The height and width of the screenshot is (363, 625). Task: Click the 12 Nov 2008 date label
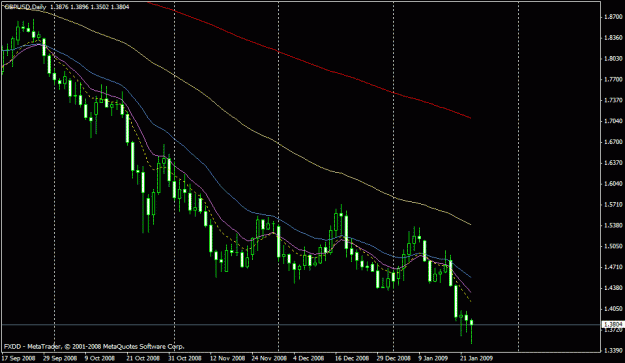228,358
